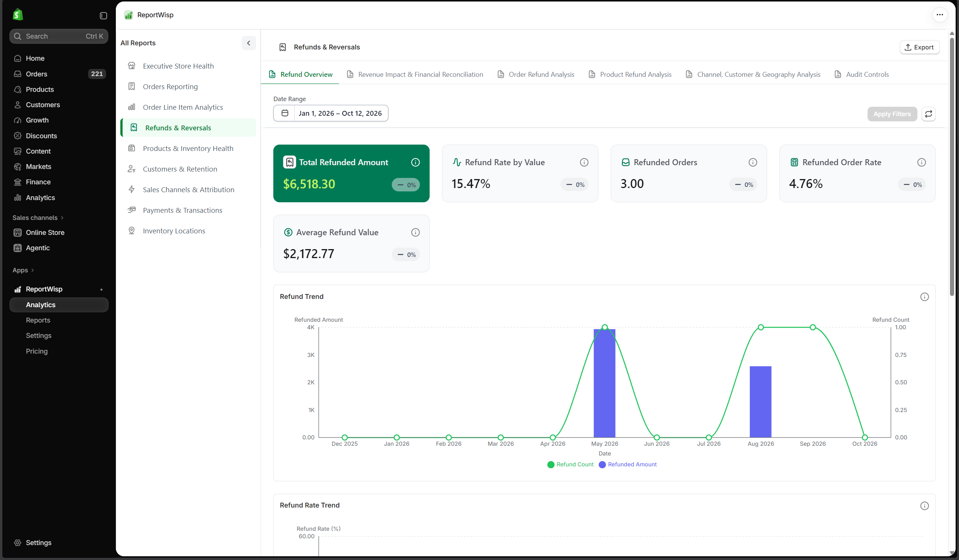This screenshot has width=959, height=560.
Task: Open Payments & Transactions report
Action: pos(188,210)
